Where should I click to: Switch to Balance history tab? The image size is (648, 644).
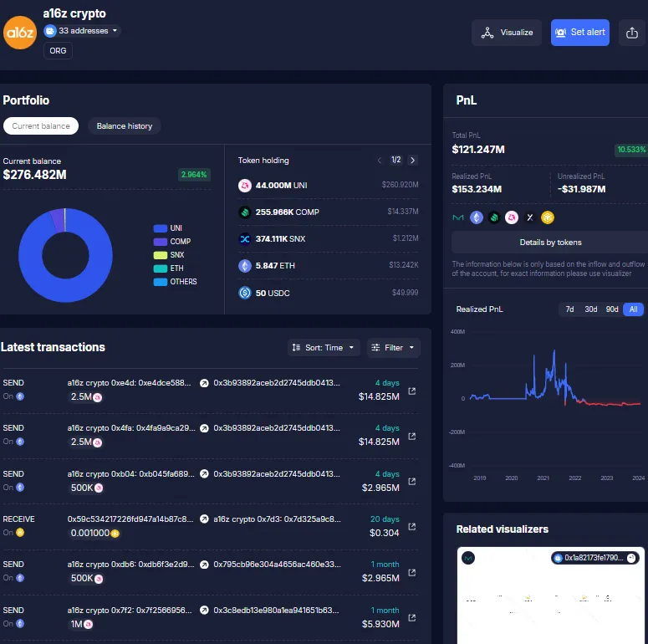tap(125, 126)
